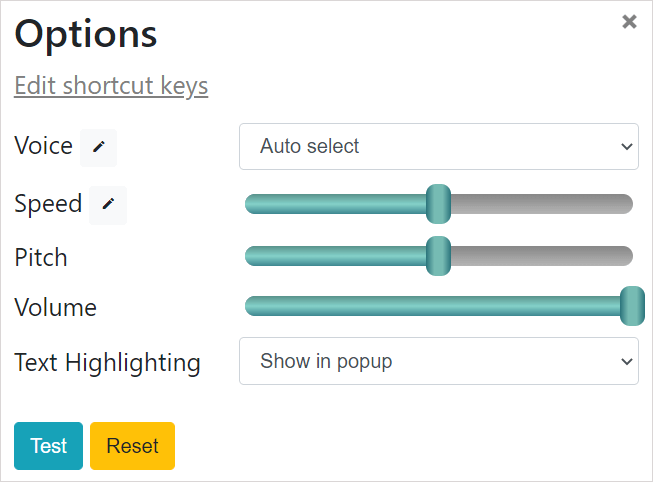The height and width of the screenshot is (482, 653).
Task: Open the Voice "Auto select" dropdown
Action: tap(438, 146)
